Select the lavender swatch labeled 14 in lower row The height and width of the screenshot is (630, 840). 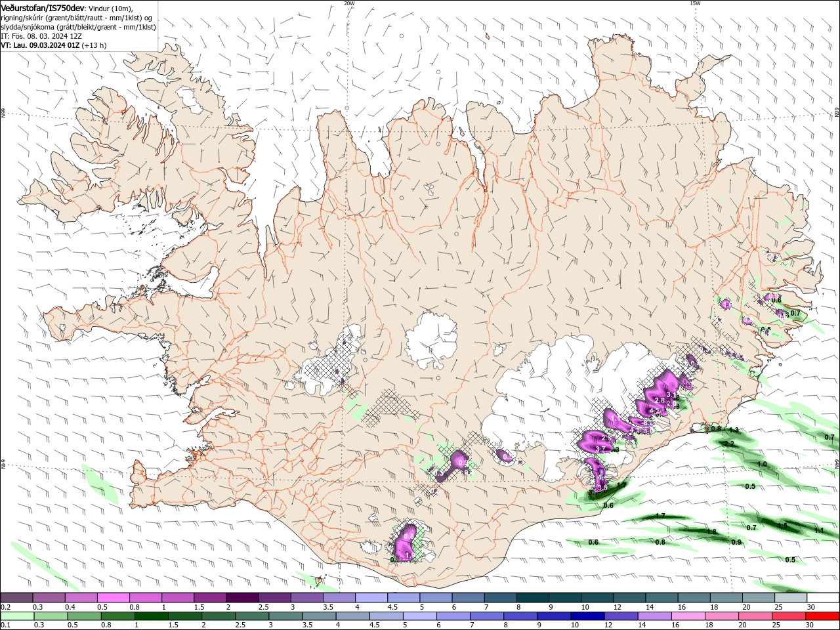(654, 616)
